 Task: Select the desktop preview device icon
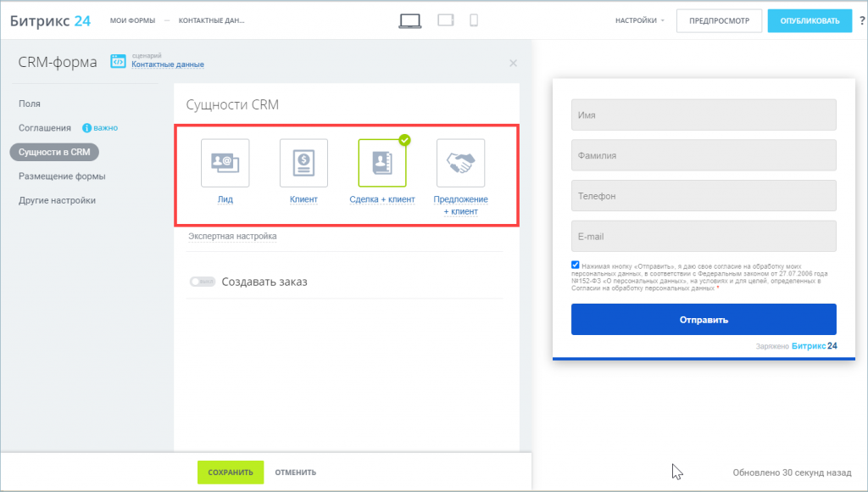click(409, 20)
